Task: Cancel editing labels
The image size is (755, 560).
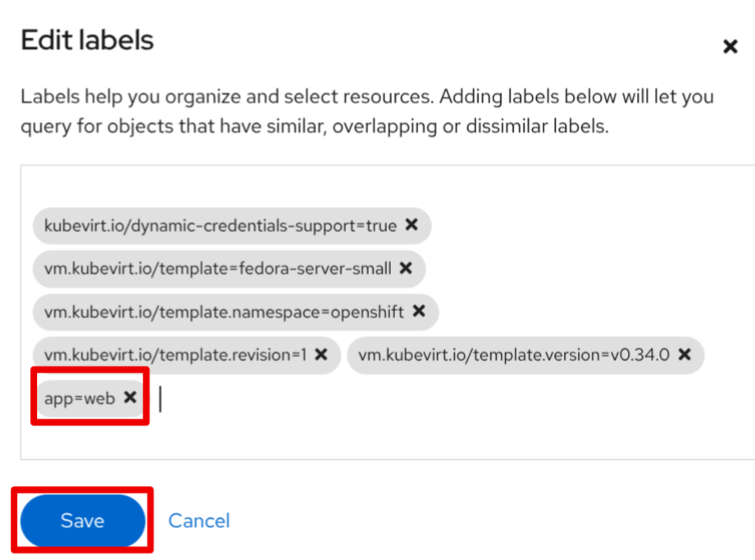Action: click(198, 521)
